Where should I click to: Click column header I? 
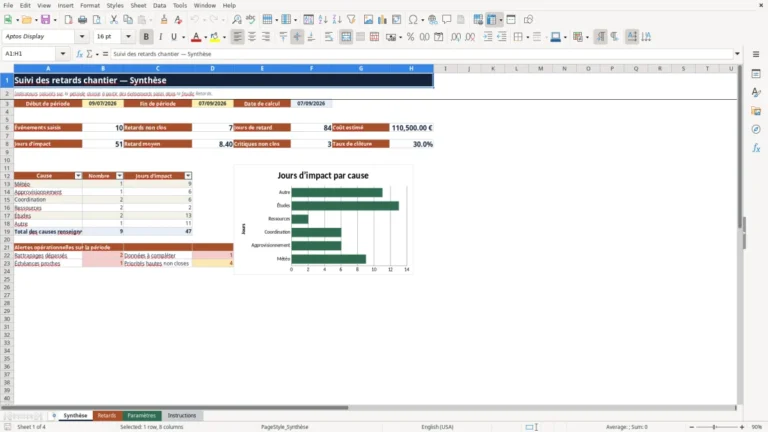pos(445,69)
